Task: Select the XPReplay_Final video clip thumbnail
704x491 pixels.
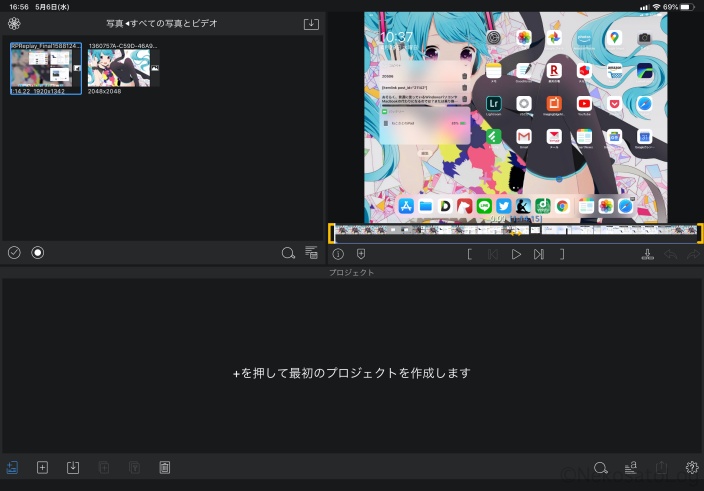Action: pyautogui.click(x=46, y=68)
